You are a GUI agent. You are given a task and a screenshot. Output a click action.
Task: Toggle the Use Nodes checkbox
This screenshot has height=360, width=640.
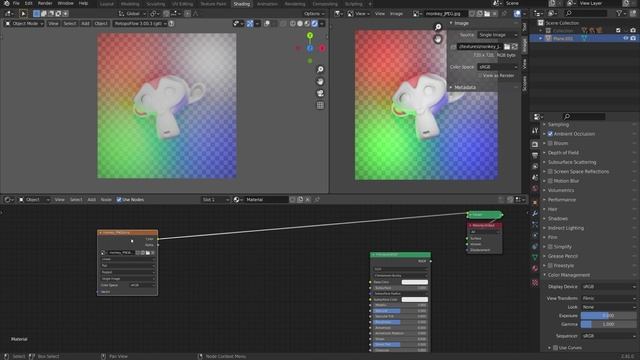[119, 200]
